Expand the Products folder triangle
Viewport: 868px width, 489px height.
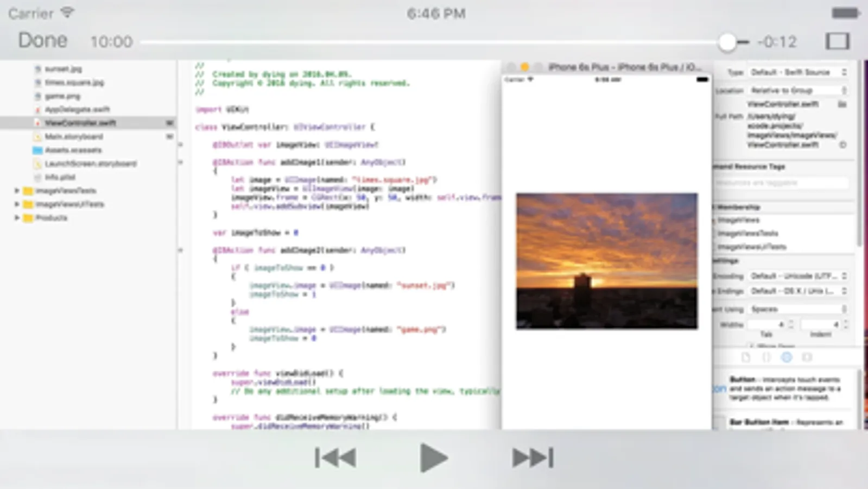pyautogui.click(x=17, y=218)
